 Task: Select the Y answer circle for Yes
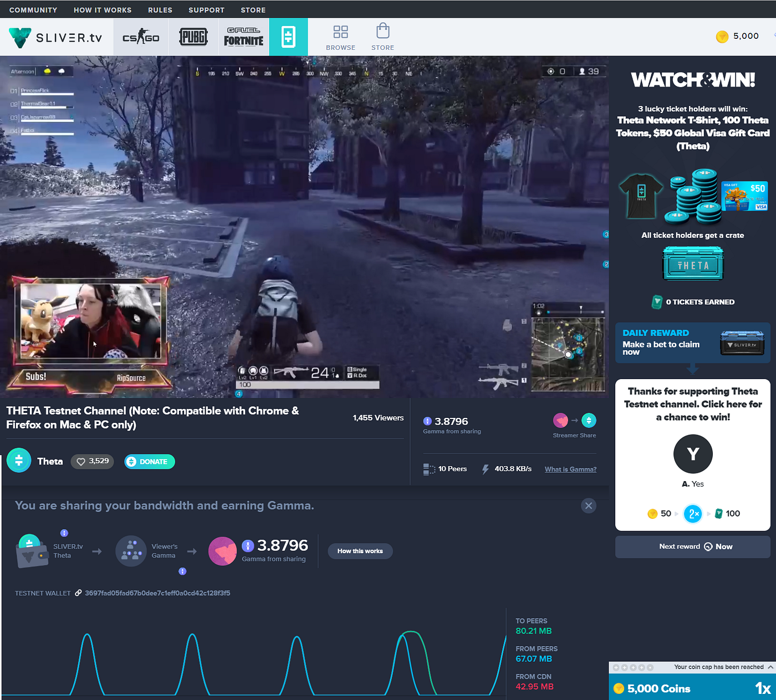pos(693,454)
